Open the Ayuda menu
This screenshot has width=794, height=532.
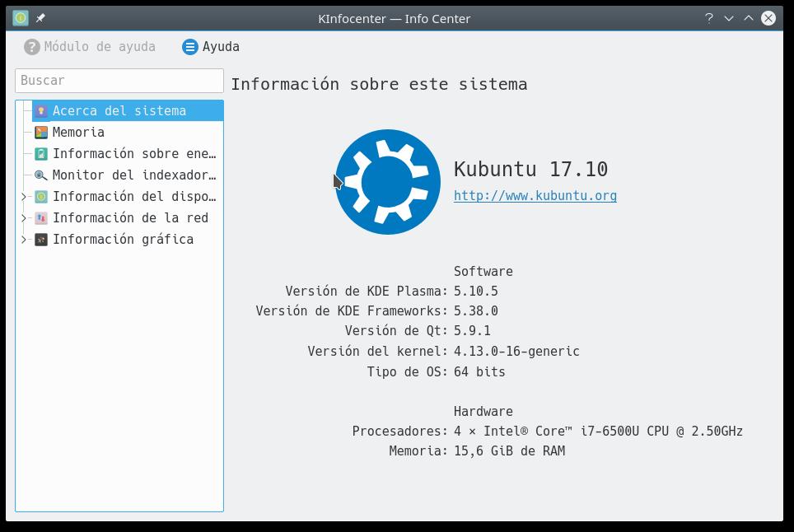211,47
